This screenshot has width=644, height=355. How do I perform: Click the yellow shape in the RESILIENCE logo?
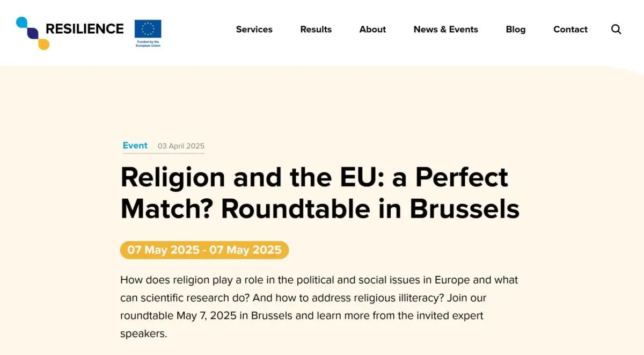coord(43,44)
